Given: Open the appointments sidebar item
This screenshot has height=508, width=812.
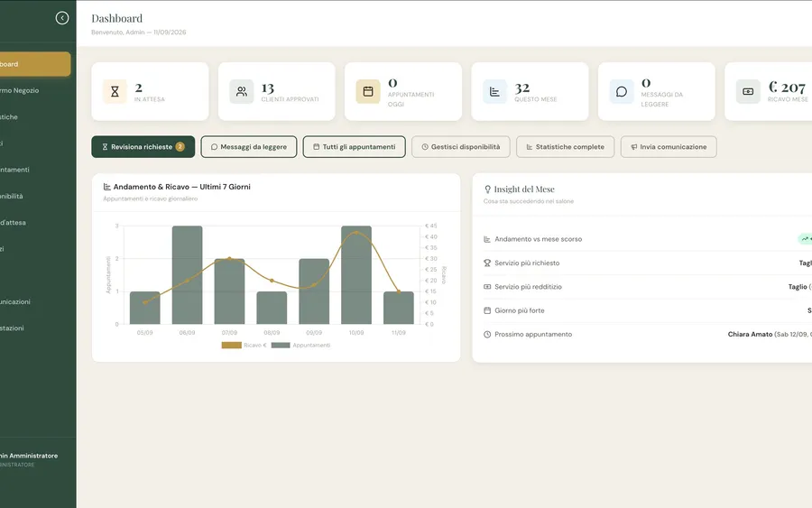Looking at the screenshot, I should (35, 170).
